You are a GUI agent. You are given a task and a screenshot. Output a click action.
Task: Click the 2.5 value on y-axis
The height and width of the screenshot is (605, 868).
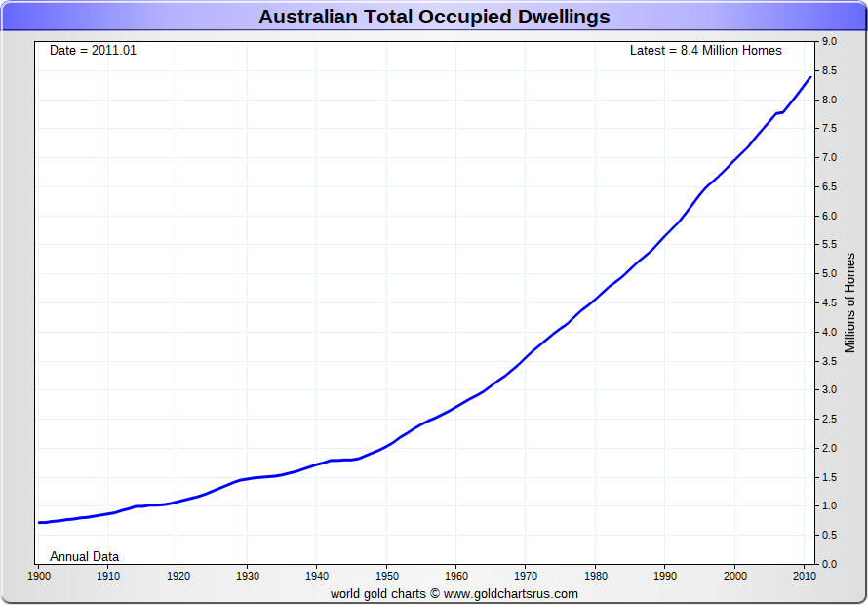pos(830,420)
